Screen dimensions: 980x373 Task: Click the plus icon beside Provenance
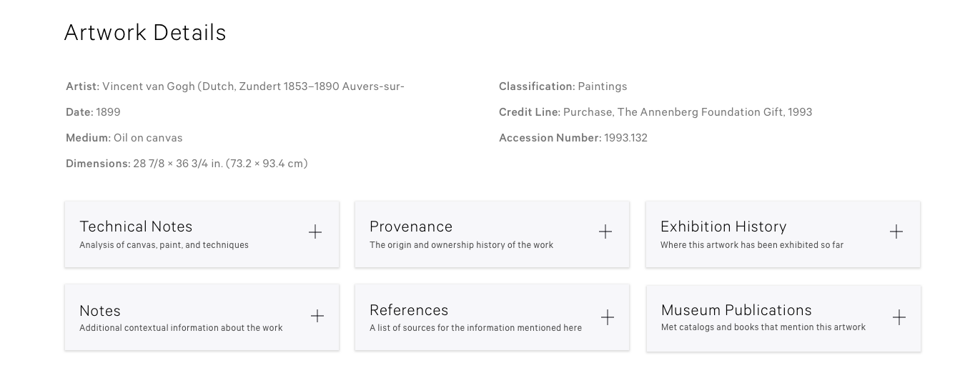(605, 232)
